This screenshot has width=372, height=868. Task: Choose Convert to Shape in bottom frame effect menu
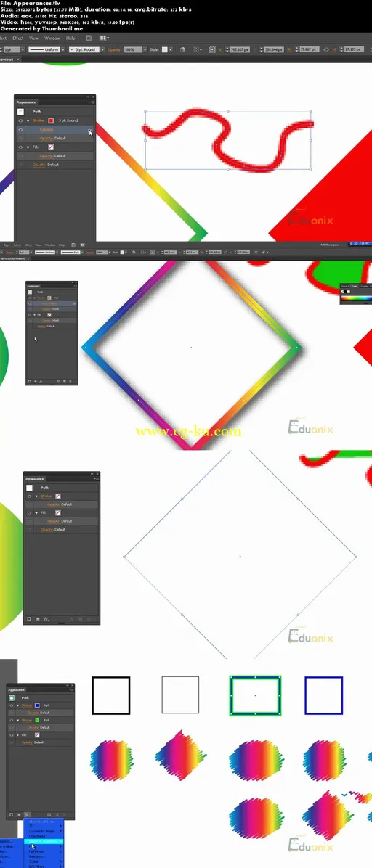[x=45, y=832]
